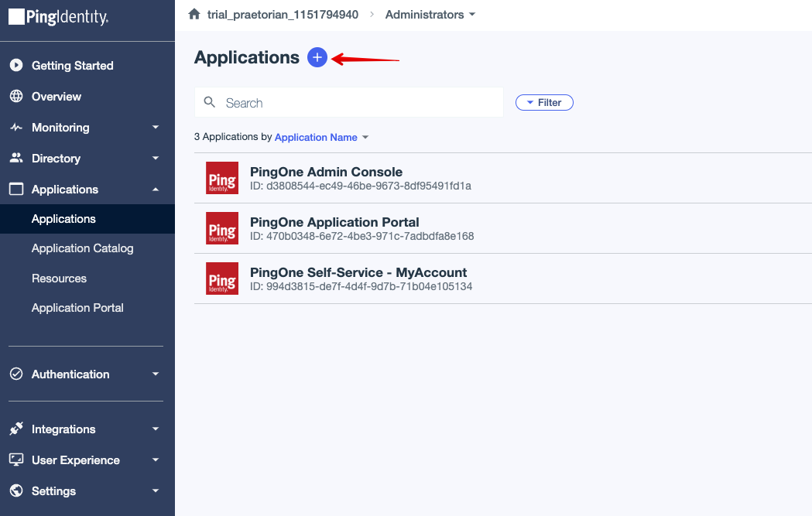Click the Integrations plug icon
The image size is (812, 516).
tap(16, 429)
